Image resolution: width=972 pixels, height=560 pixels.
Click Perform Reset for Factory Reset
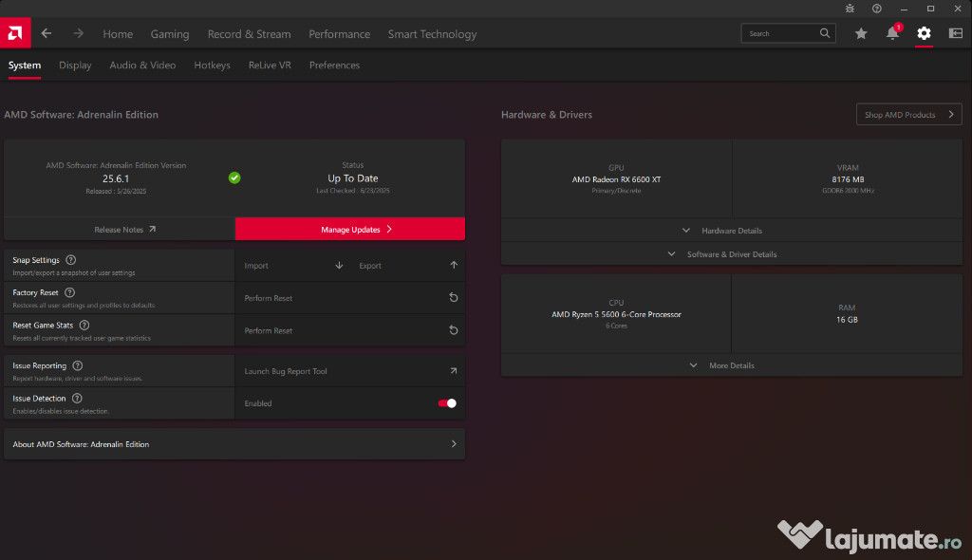click(350, 298)
